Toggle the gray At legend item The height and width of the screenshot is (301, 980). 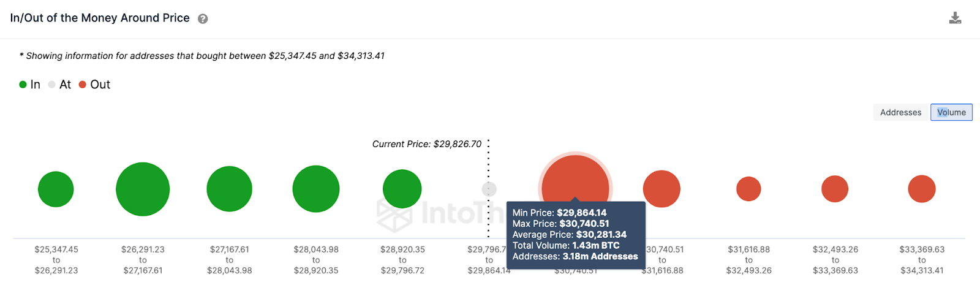(60, 85)
